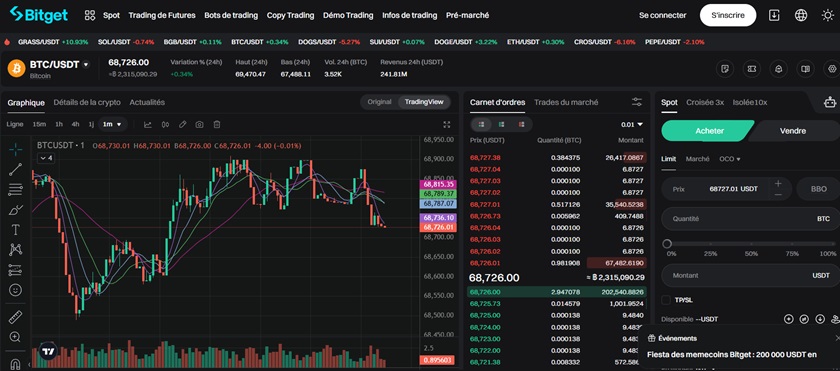
Task: Show only asks in order book
Action: pyautogui.click(x=521, y=124)
